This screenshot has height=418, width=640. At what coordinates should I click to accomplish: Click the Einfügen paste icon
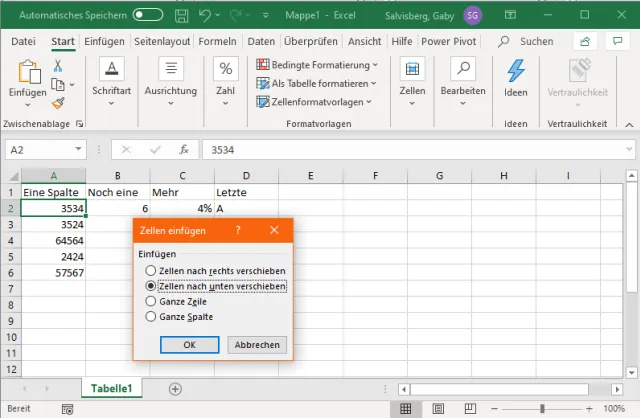[x=27, y=72]
